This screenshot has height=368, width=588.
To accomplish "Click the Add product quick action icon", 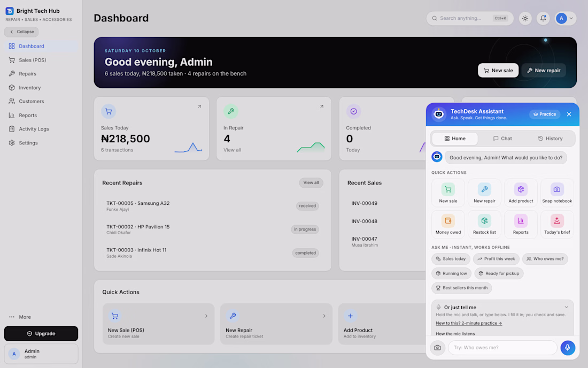I will [521, 189].
